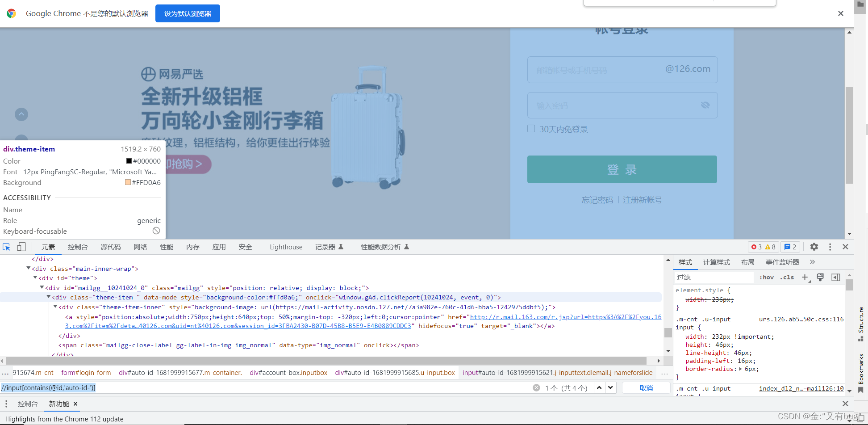868x425 pixels.
Task: Close the DevTools panel
Action: [x=845, y=247]
